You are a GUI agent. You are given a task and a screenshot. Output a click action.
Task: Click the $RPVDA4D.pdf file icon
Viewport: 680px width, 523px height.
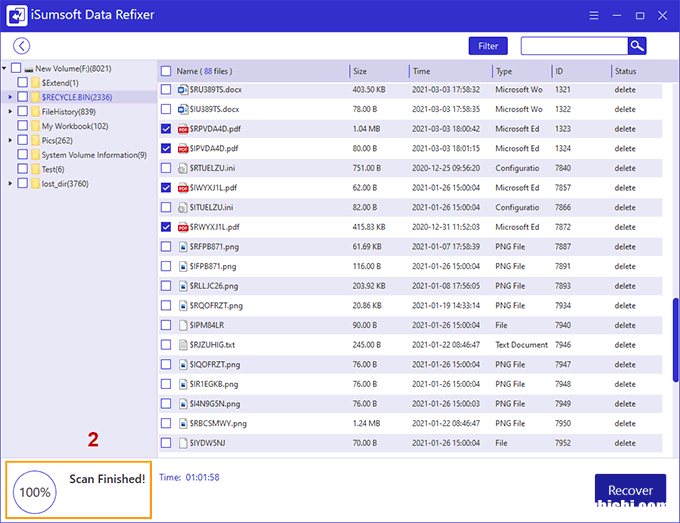tap(183, 129)
